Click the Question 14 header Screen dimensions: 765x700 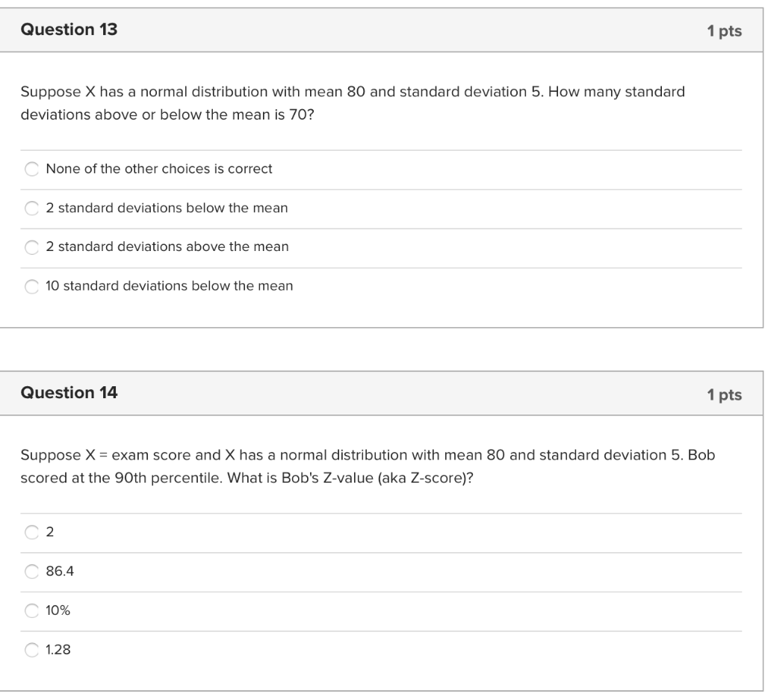[x=69, y=392]
